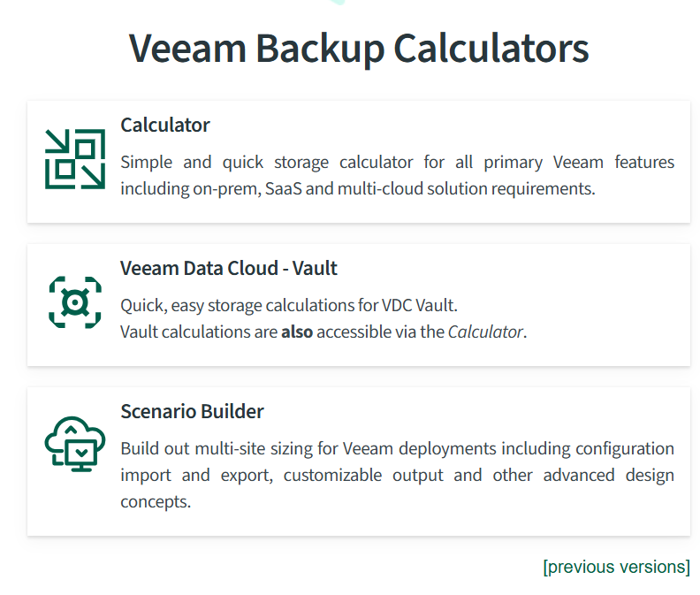The width and height of the screenshot is (700, 595).
Task: Click the [previous versions] link
Action: tap(616, 567)
